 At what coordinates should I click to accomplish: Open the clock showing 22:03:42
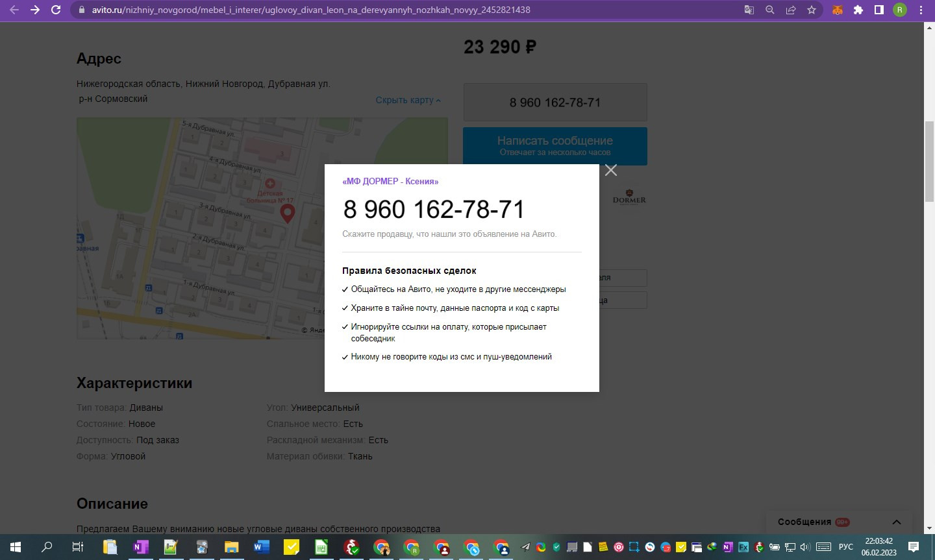tap(879, 547)
